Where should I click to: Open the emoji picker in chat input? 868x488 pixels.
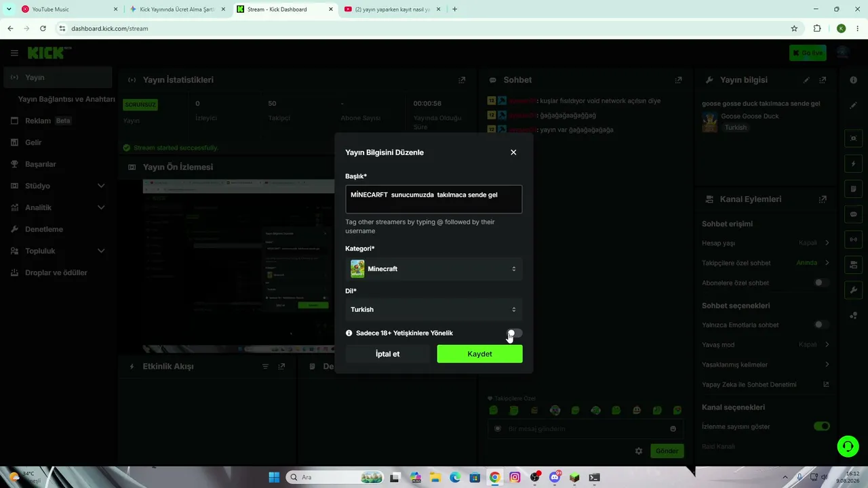[x=673, y=429]
